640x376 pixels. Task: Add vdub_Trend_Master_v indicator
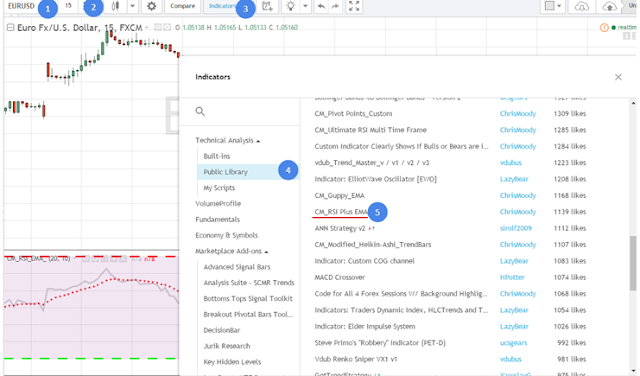pyautogui.click(x=371, y=162)
